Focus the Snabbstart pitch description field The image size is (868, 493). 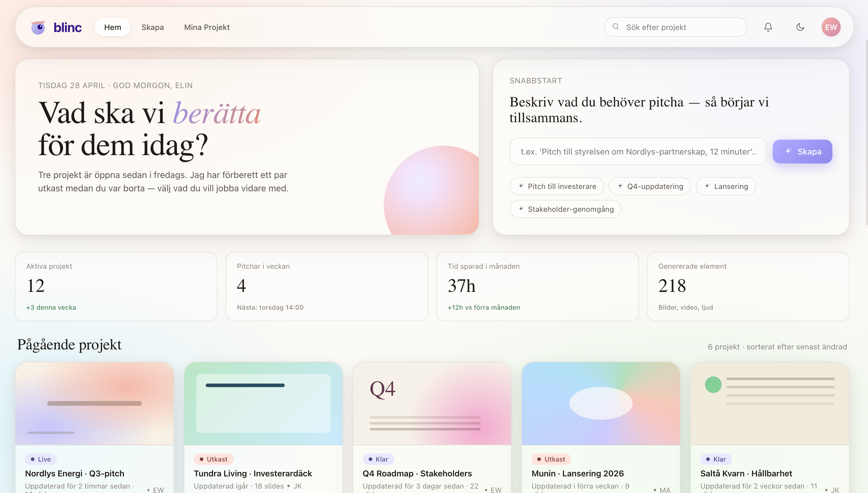pyautogui.click(x=638, y=151)
